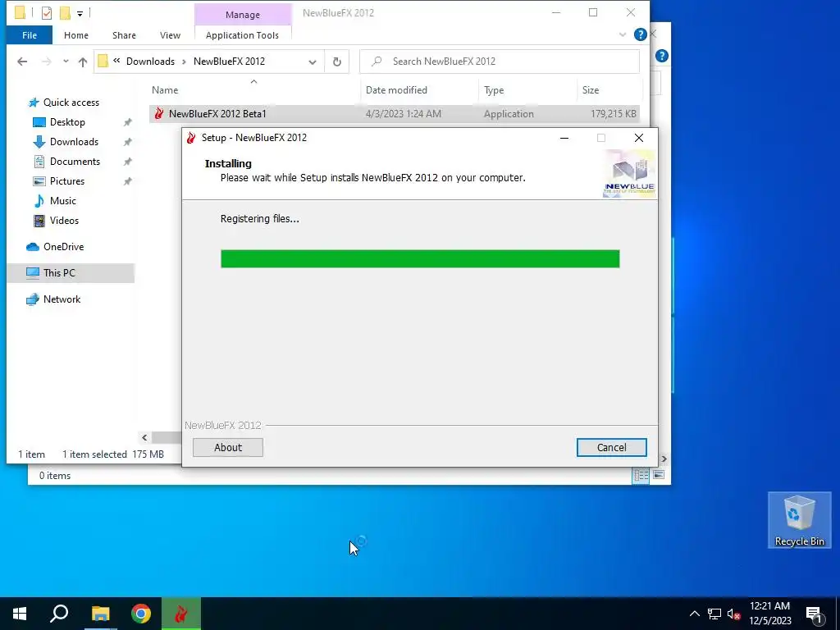Open the Windows Start menu
This screenshot has height=630, width=840.
(x=20, y=614)
